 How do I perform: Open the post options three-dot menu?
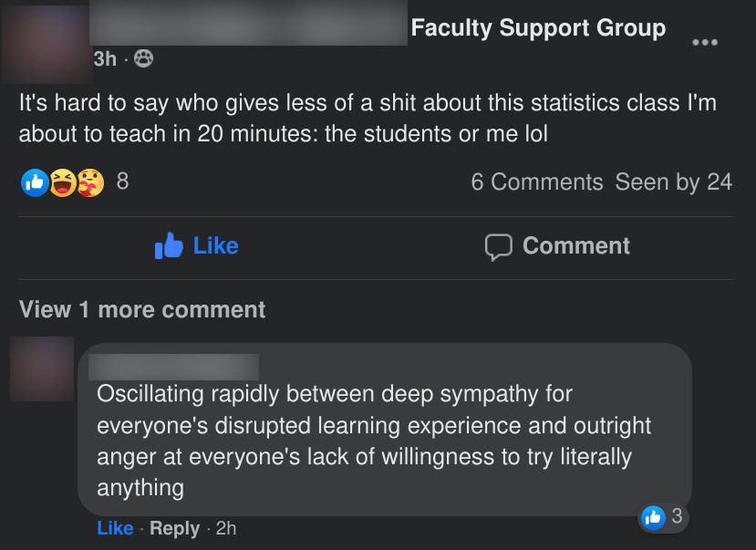[704, 42]
